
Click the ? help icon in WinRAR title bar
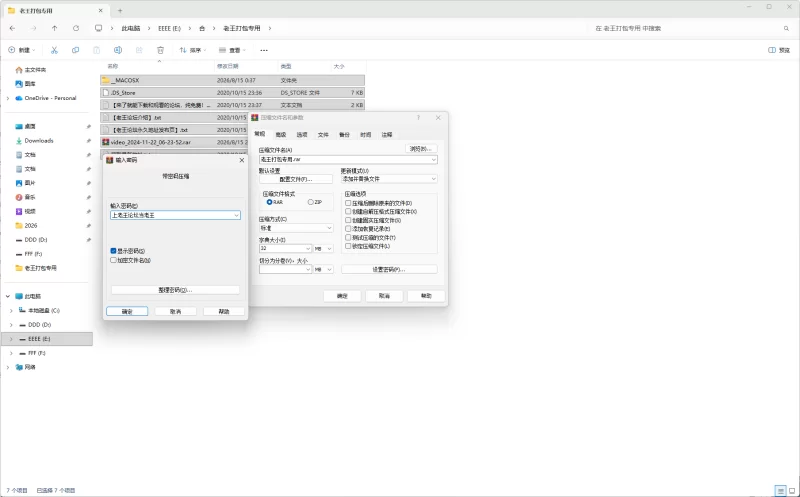tap(418, 117)
